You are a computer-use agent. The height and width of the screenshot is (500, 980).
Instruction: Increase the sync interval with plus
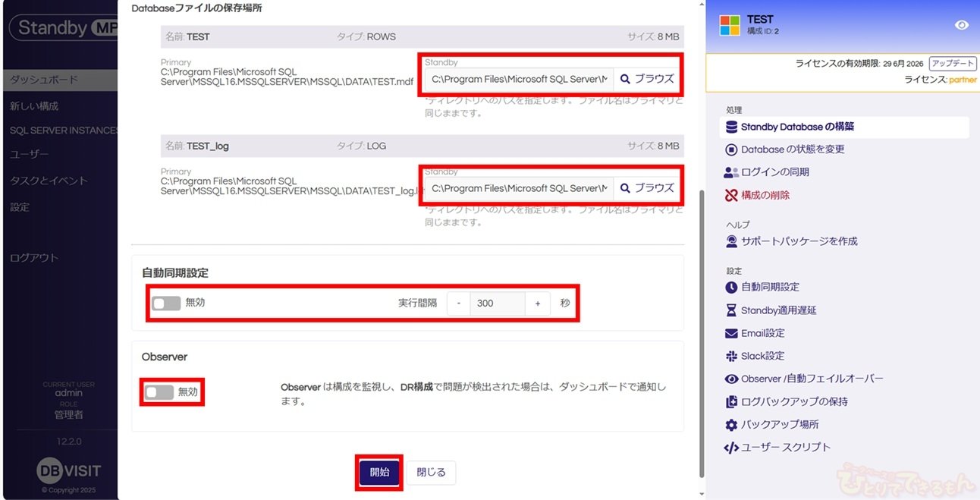coord(538,303)
